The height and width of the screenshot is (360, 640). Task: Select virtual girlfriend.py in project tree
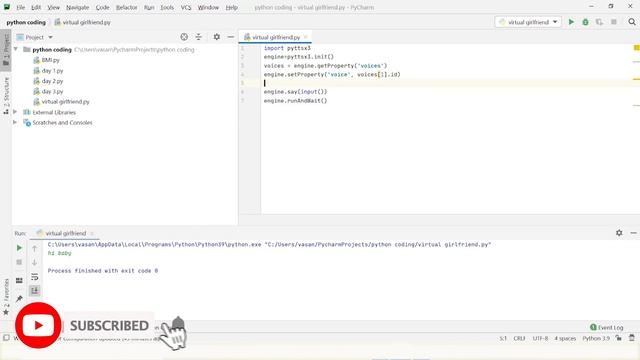65,102
